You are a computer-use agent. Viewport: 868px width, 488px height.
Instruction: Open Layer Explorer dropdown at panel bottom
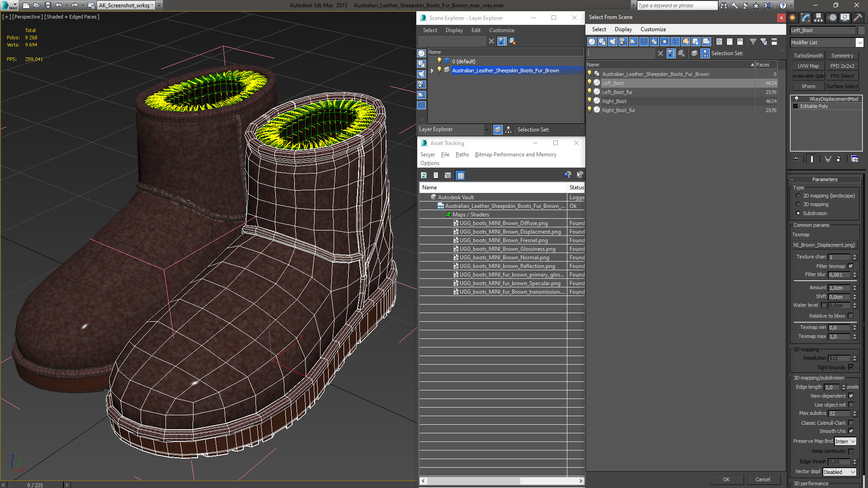[486, 130]
